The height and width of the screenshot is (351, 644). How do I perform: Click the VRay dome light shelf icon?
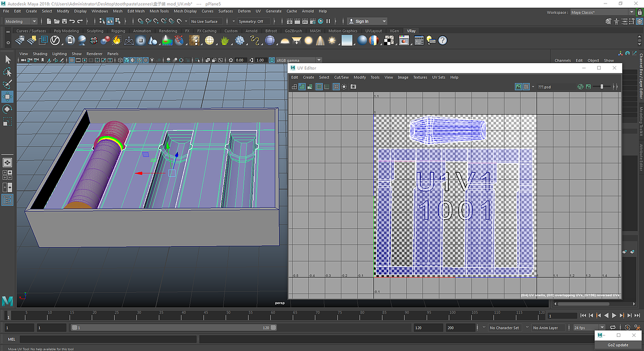pyautogui.click(x=285, y=40)
